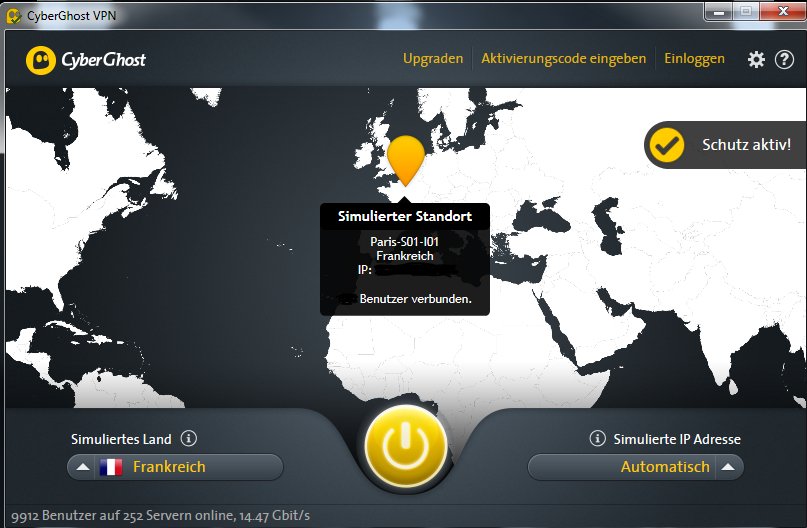Viewport: 807px width, 528px height.
Task: Open the Frankreich country selector
Action: coord(175,467)
